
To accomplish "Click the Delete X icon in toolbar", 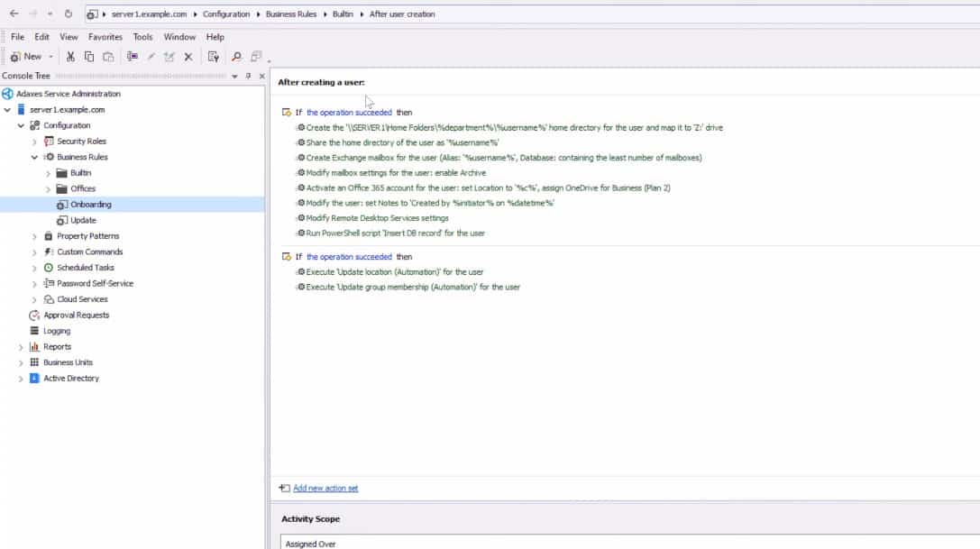I will (188, 57).
